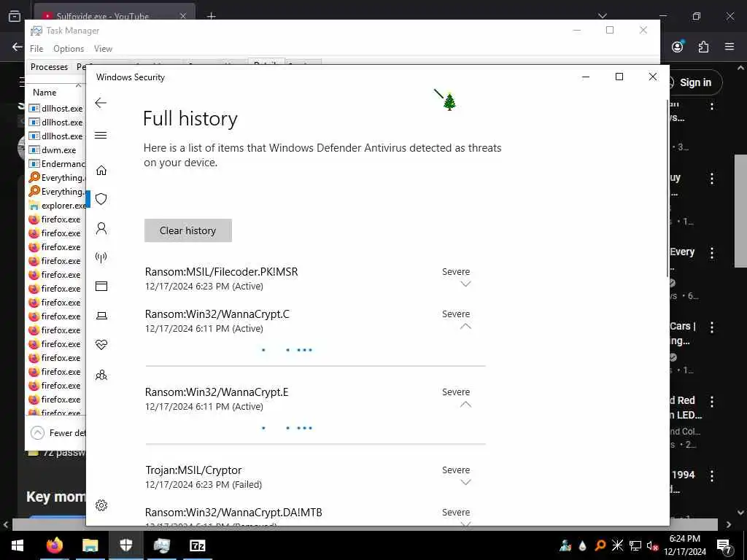Sort Task Manager by Name column
This screenshot has width=747, height=560.
[44, 93]
